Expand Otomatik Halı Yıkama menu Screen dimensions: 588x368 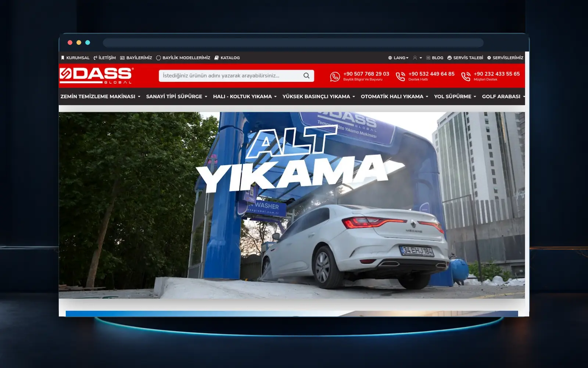(x=394, y=96)
